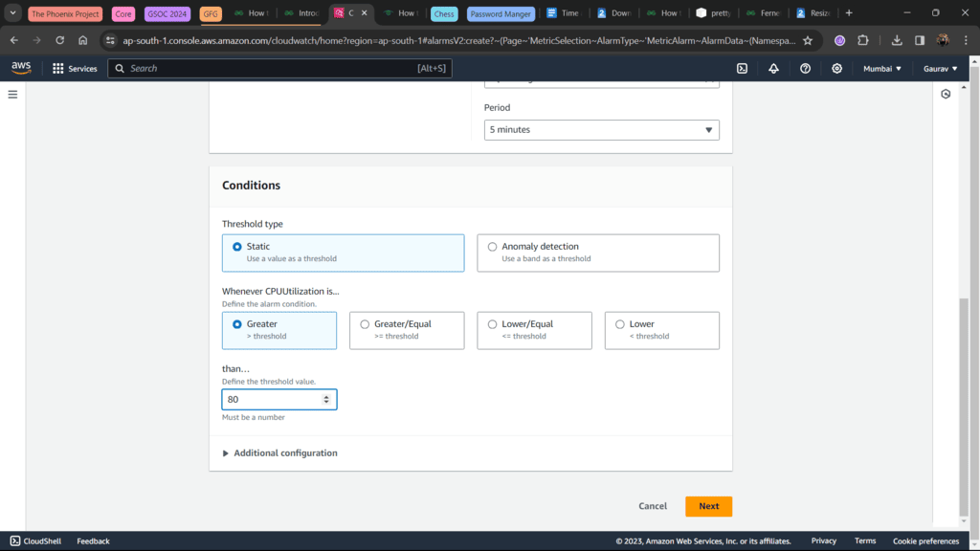The image size is (980, 551).
Task: Open a new browser tab
Action: click(849, 13)
